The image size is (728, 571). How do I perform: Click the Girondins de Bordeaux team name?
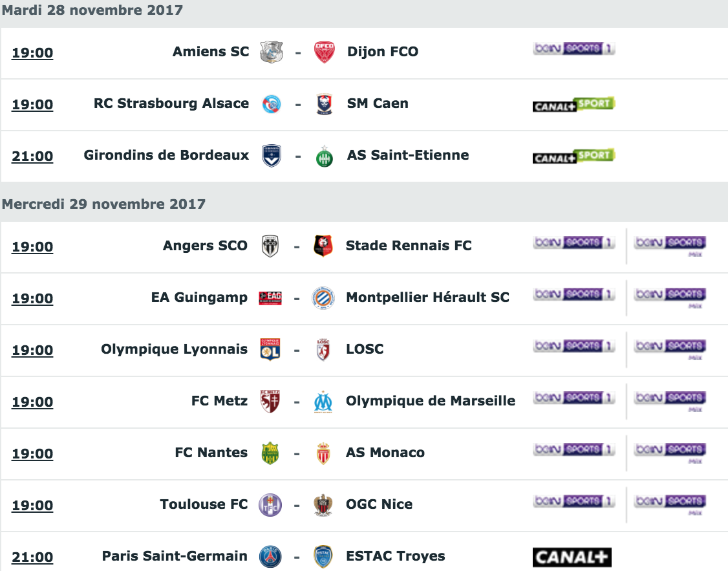pyautogui.click(x=166, y=155)
